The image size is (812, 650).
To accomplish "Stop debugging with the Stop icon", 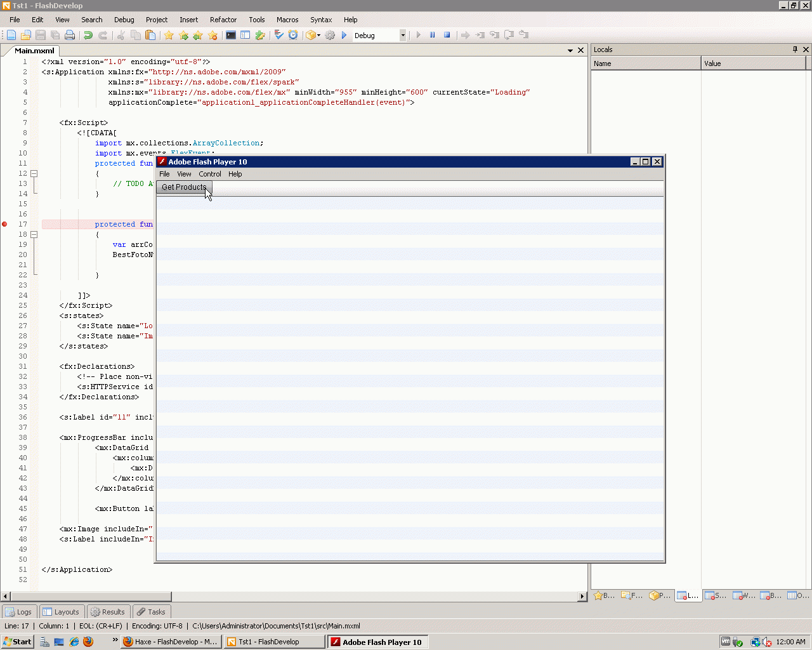I will pos(447,36).
